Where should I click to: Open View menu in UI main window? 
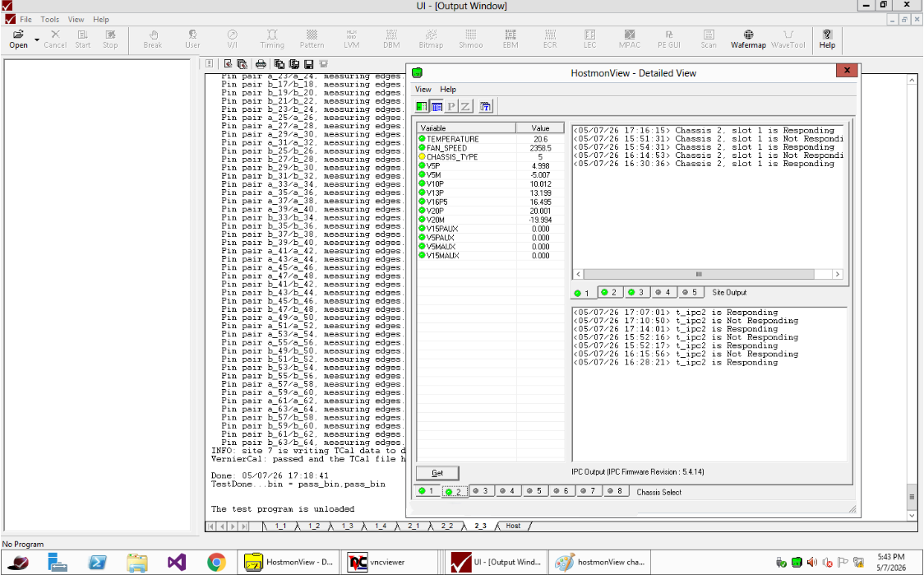[76, 20]
